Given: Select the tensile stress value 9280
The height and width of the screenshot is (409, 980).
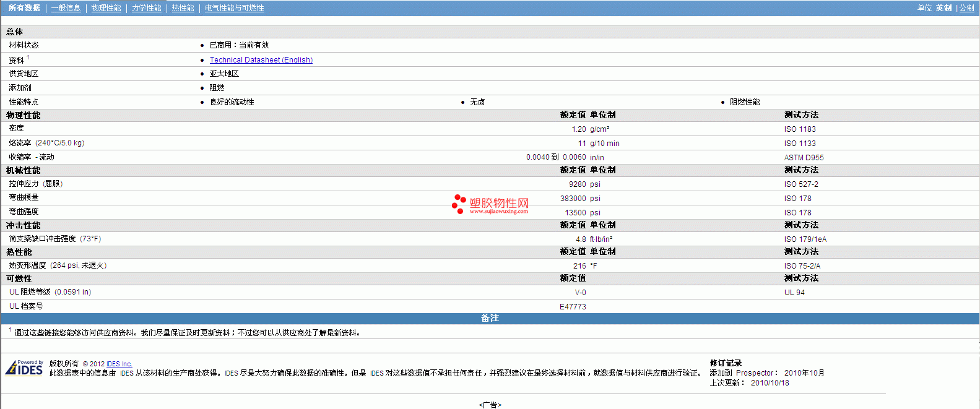Looking at the screenshot, I should click(577, 184).
